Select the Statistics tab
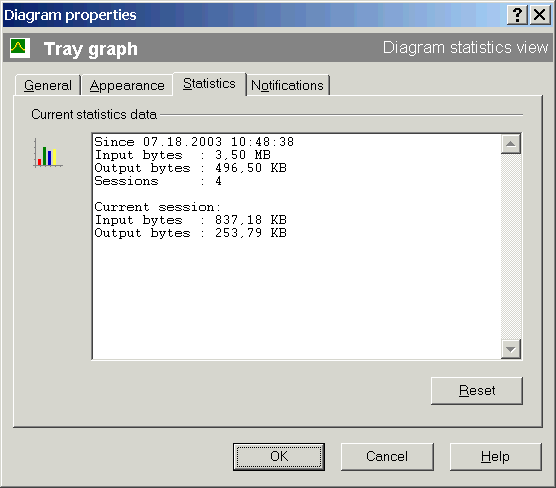This screenshot has height=488, width=556. pyautogui.click(x=209, y=84)
